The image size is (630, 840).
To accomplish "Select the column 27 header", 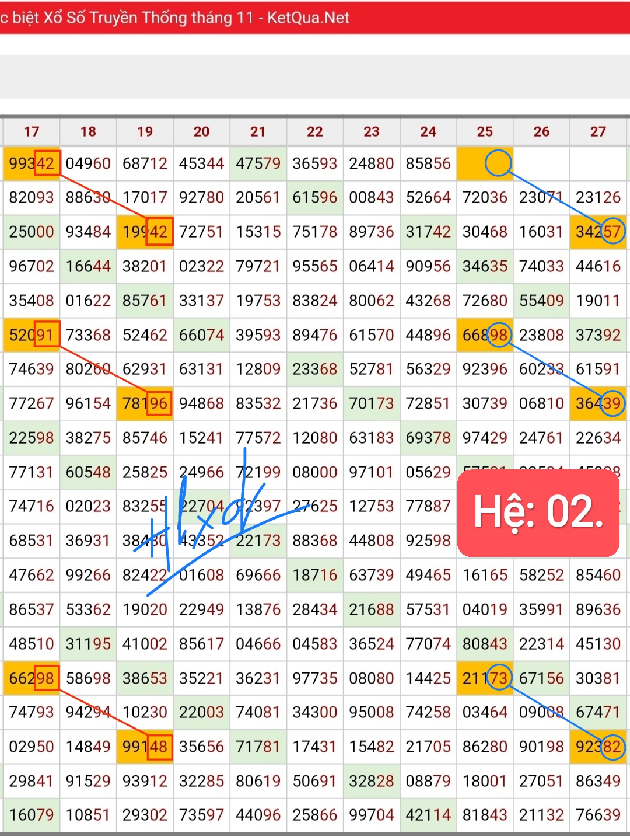I will coord(598,132).
